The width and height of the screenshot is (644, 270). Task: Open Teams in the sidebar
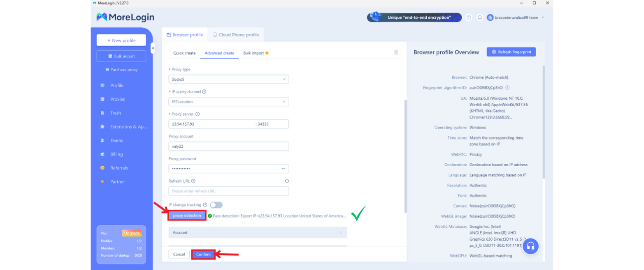pyautogui.click(x=117, y=140)
